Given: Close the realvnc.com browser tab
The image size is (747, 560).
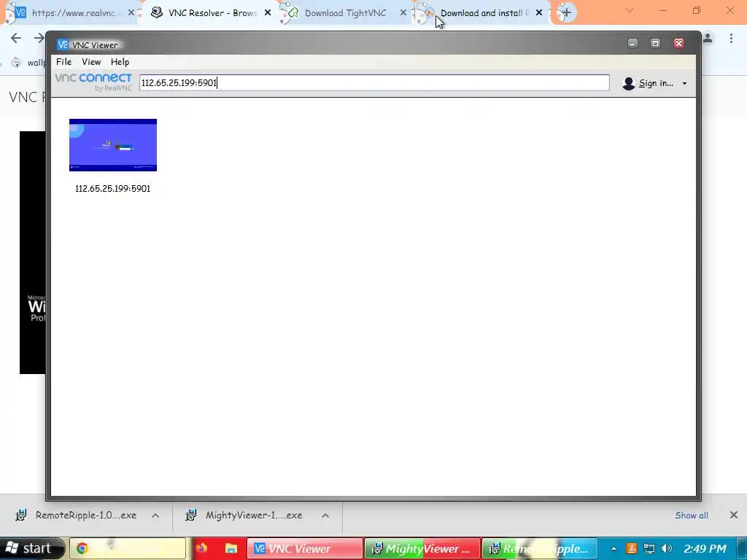Looking at the screenshot, I should pyautogui.click(x=131, y=13).
